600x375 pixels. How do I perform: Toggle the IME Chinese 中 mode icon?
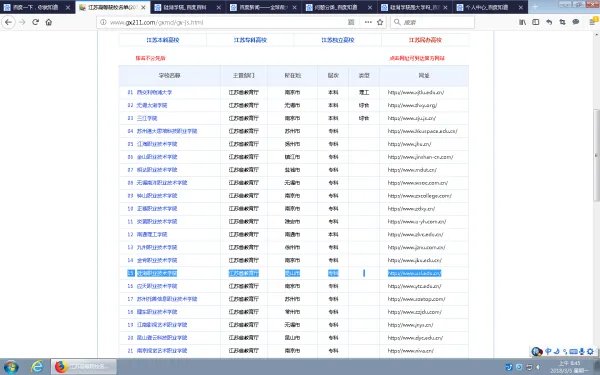[x=548, y=351]
